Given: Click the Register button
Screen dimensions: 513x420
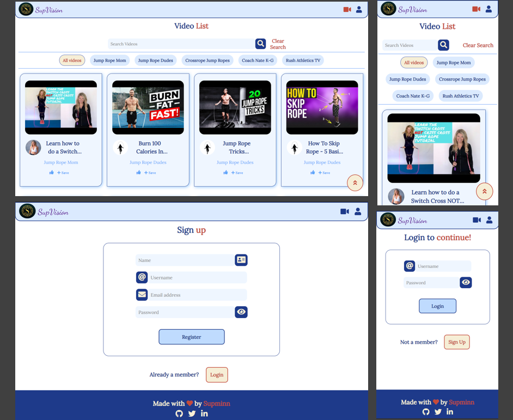Looking at the screenshot, I should coord(191,337).
